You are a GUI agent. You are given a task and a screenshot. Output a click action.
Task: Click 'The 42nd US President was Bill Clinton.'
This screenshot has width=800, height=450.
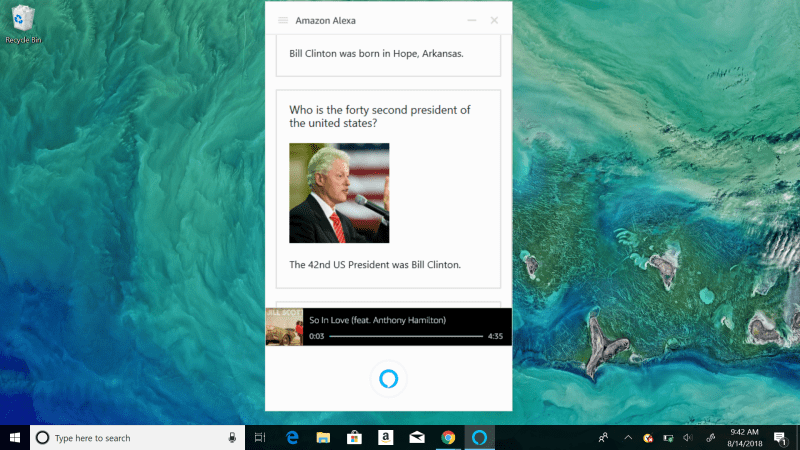pos(375,265)
